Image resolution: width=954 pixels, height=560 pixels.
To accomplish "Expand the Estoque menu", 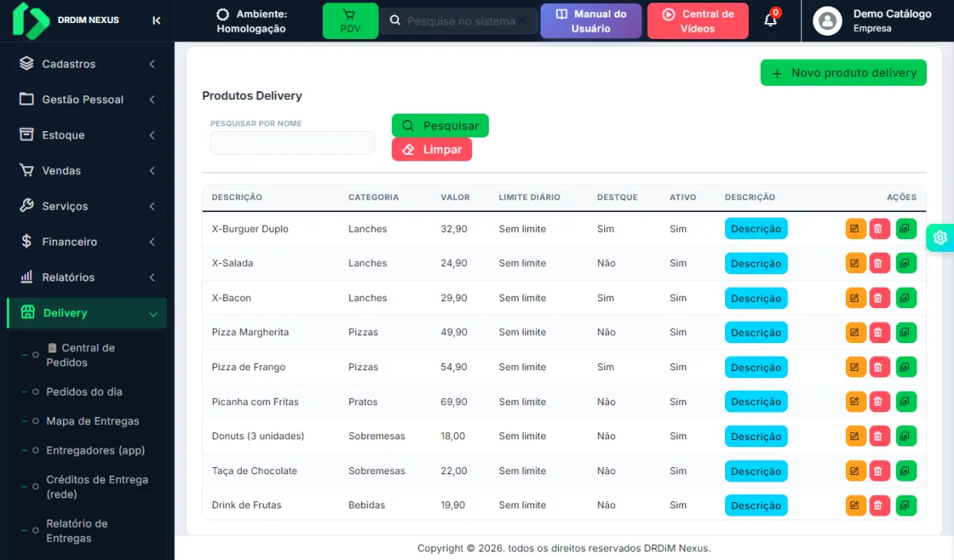I will [87, 135].
